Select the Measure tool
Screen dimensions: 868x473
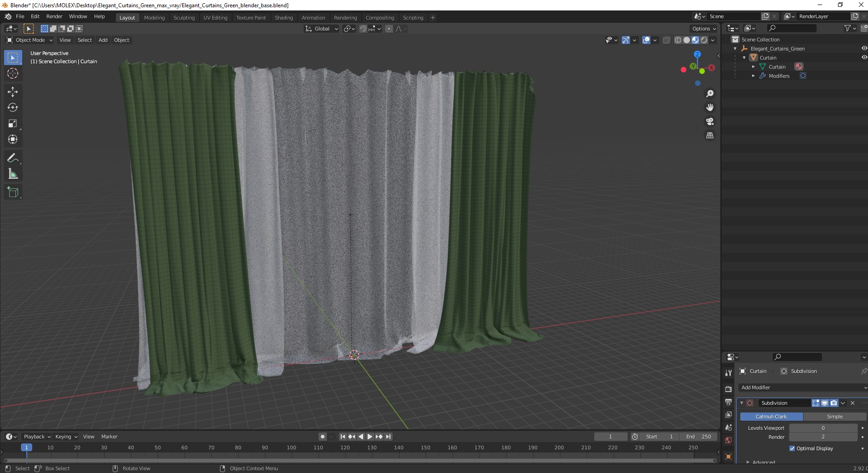coord(13,174)
